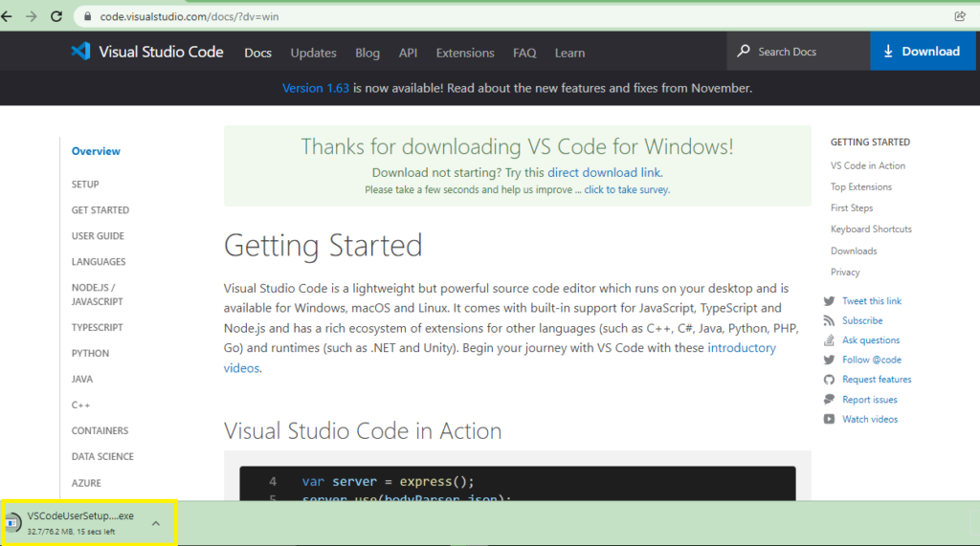Open the VSCodeUserSetup exe download item

tap(89, 523)
